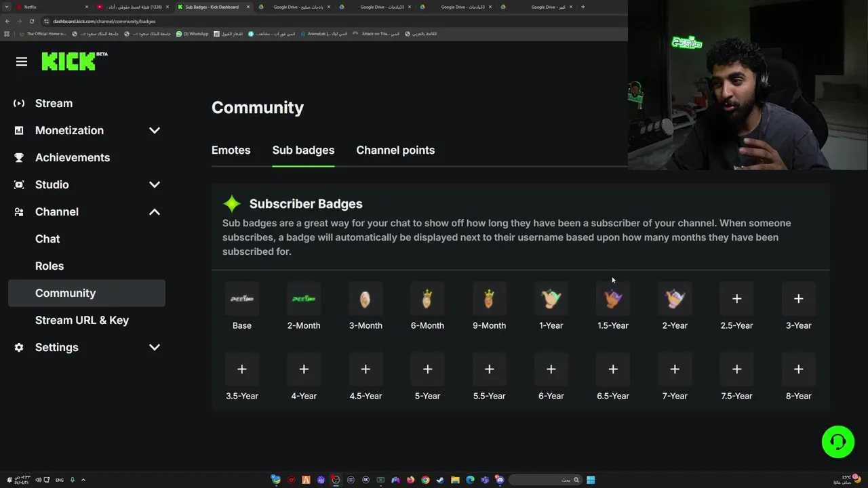Image resolution: width=868 pixels, height=488 pixels.
Task: Select the 1-Year hand badge image
Action: point(551,298)
